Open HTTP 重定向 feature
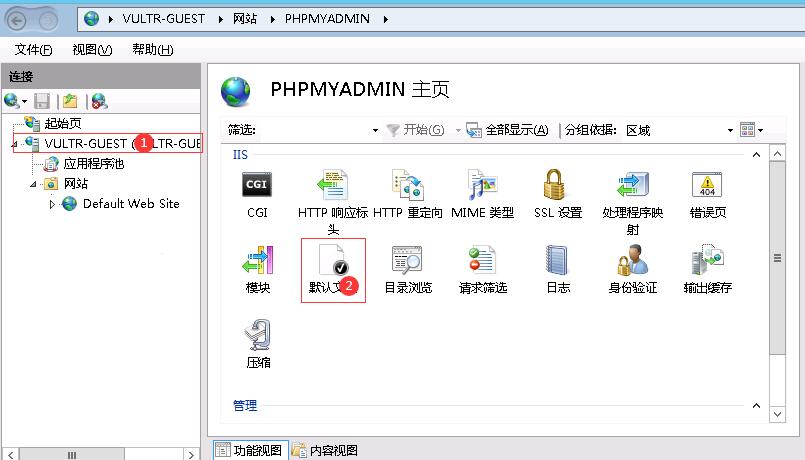Viewport: 805px width, 460px height. click(408, 185)
